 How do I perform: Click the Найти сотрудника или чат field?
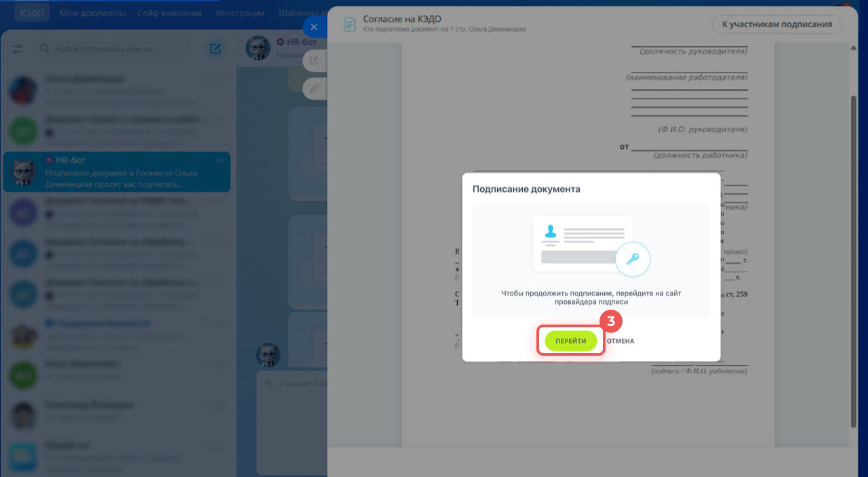[x=115, y=49]
